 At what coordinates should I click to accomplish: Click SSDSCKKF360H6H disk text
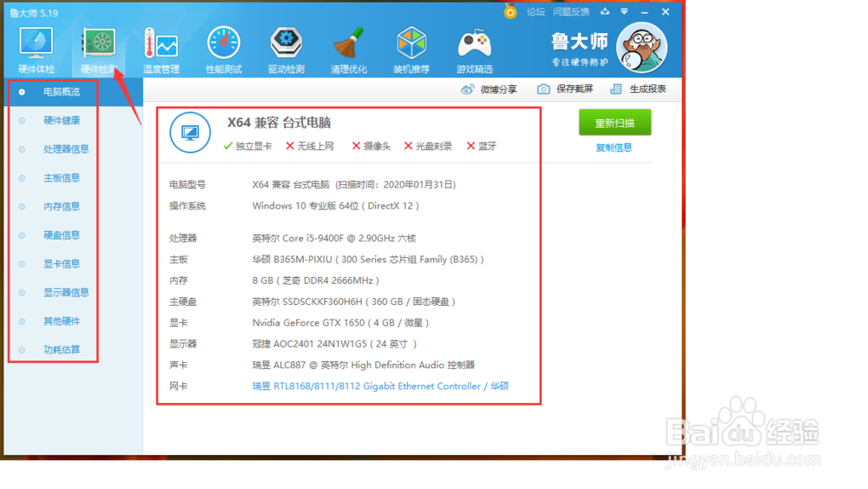click(354, 301)
